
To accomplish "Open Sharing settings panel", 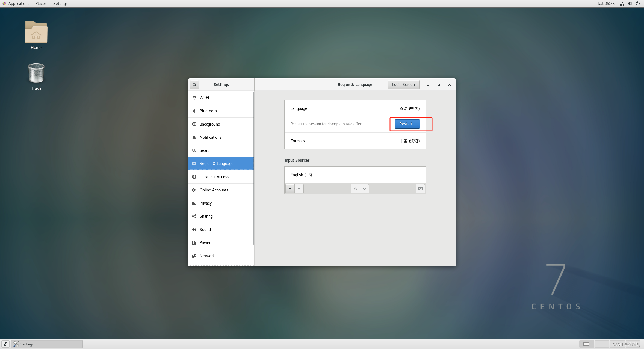I will tap(221, 216).
